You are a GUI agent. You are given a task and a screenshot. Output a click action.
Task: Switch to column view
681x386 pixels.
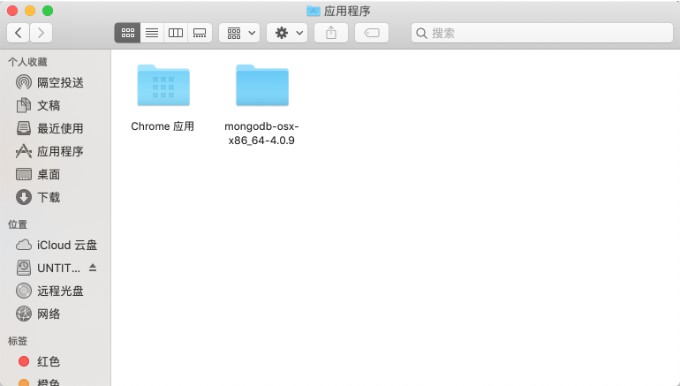pyautogui.click(x=175, y=33)
